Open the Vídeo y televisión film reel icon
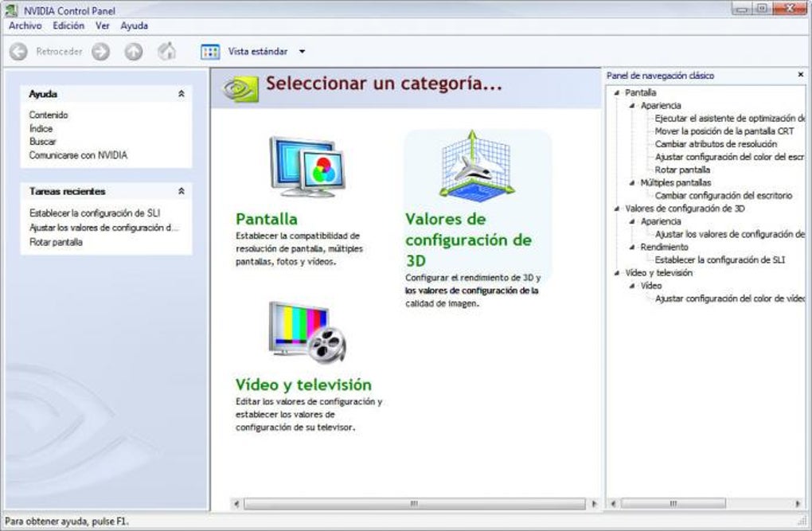Screen dimensions: 812x531 point(307,333)
